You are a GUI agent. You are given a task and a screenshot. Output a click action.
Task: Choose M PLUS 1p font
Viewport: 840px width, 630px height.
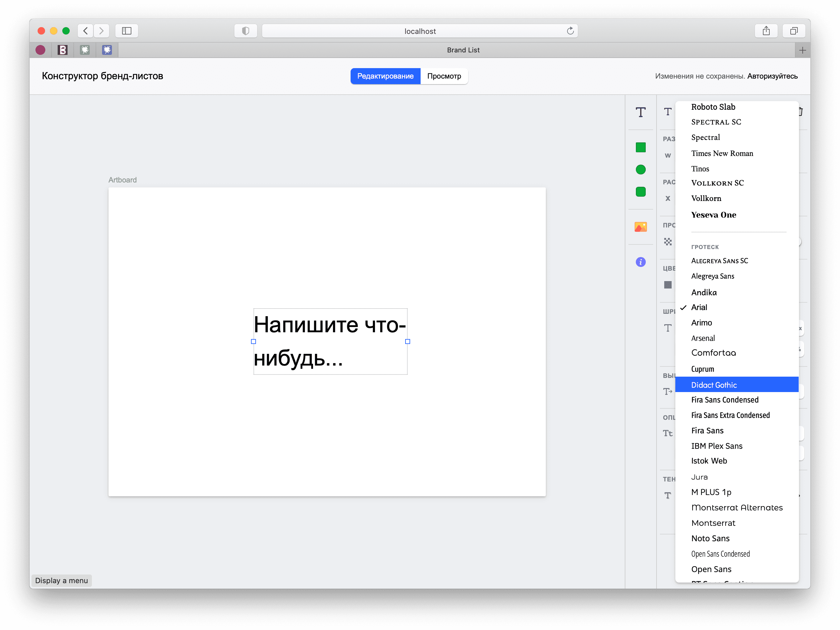737,492
